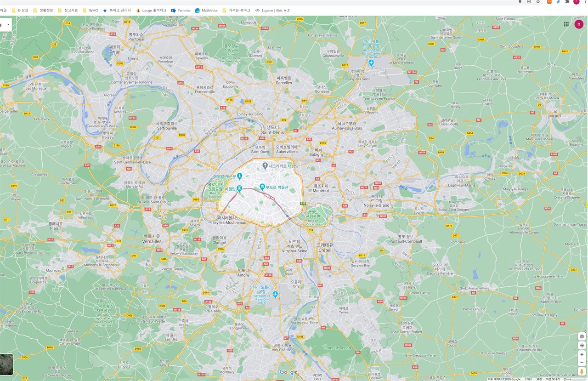Click the Arc de Triomphe (에투알 개선문) marker
Screen dimensions: 588x381
point(239,176)
